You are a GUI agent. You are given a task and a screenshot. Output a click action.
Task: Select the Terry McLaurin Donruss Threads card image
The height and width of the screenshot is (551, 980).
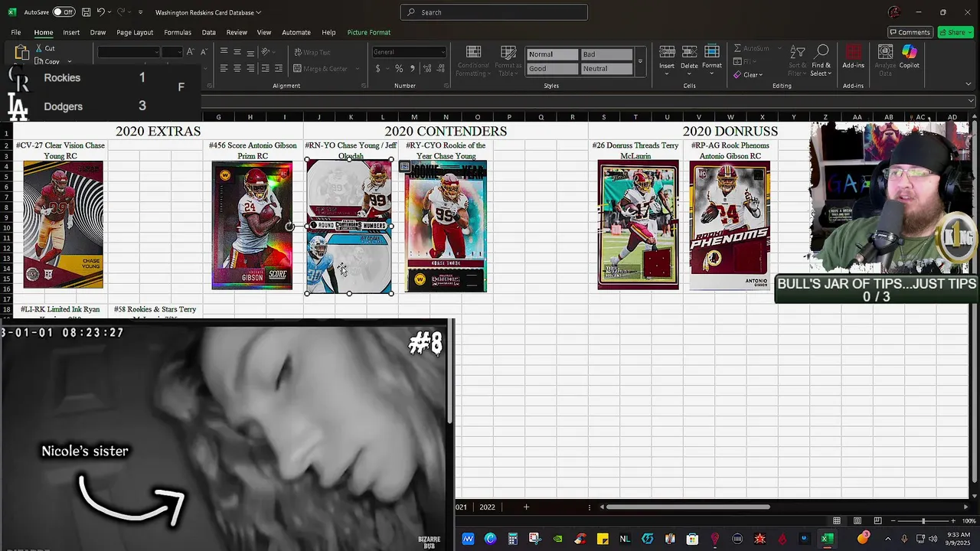638,225
